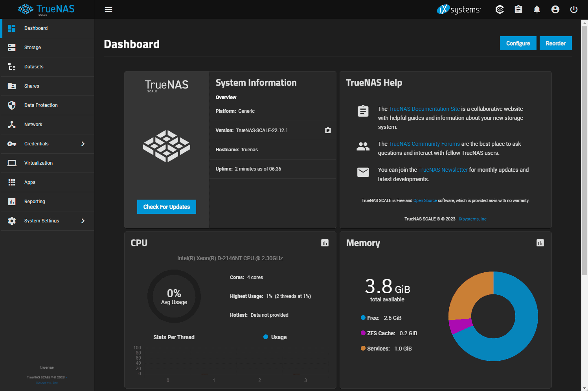The width and height of the screenshot is (588, 391).
Task: Click the Check For Updates button
Action: (x=167, y=207)
